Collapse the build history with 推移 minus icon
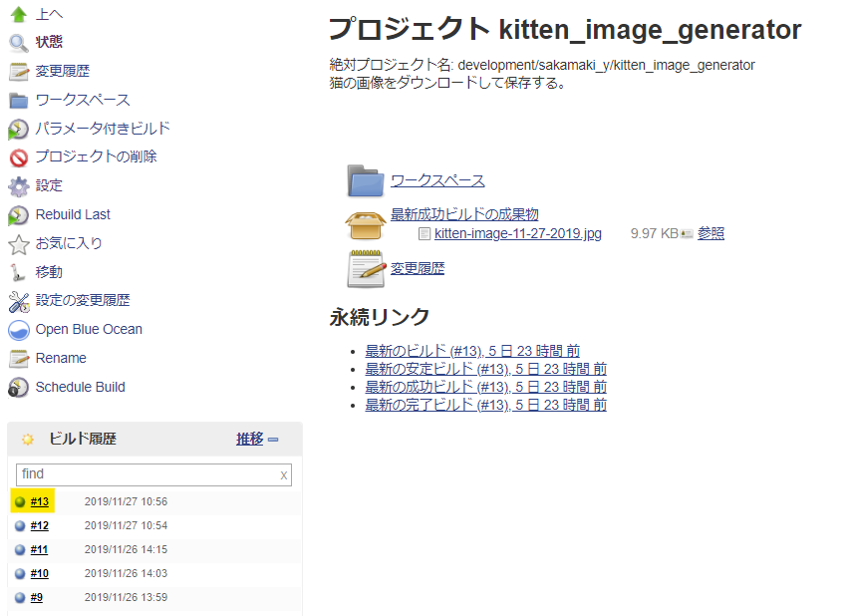 click(x=273, y=440)
